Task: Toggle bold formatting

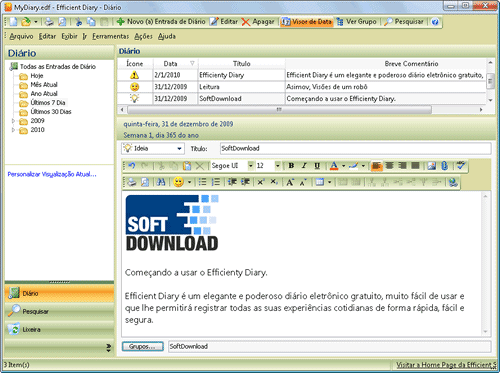Action: coord(291,166)
